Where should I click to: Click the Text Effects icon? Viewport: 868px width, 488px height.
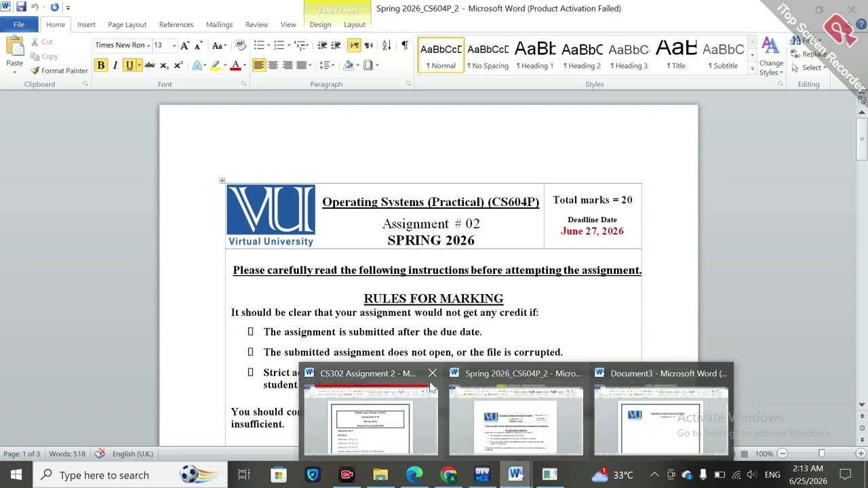(x=197, y=65)
